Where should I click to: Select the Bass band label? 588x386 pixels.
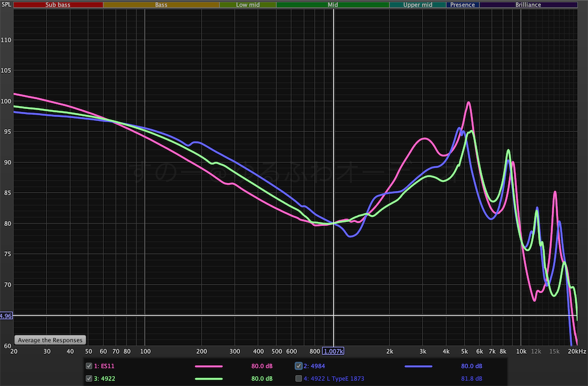(x=161, y=5)
